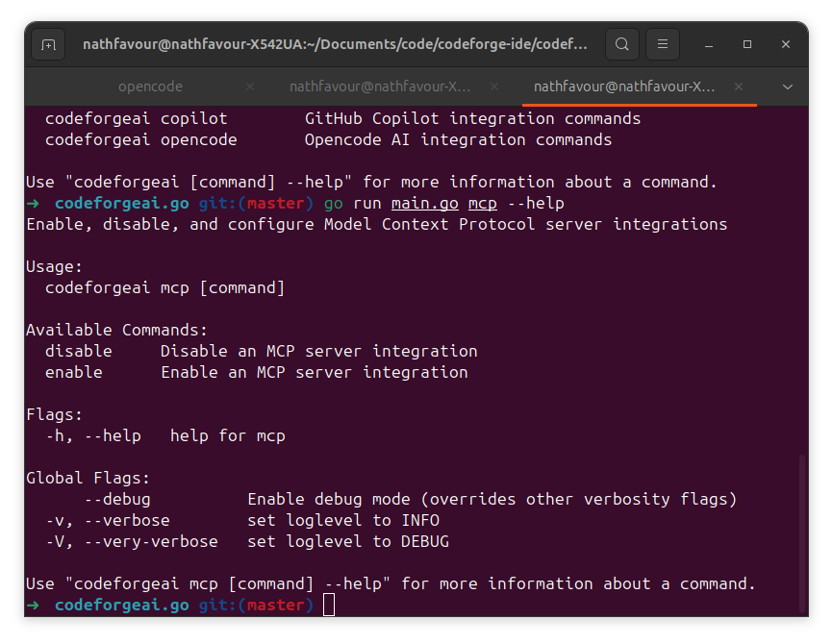Click the 'Usage:' heading
The image size is (833, 644).
point(54,266)
